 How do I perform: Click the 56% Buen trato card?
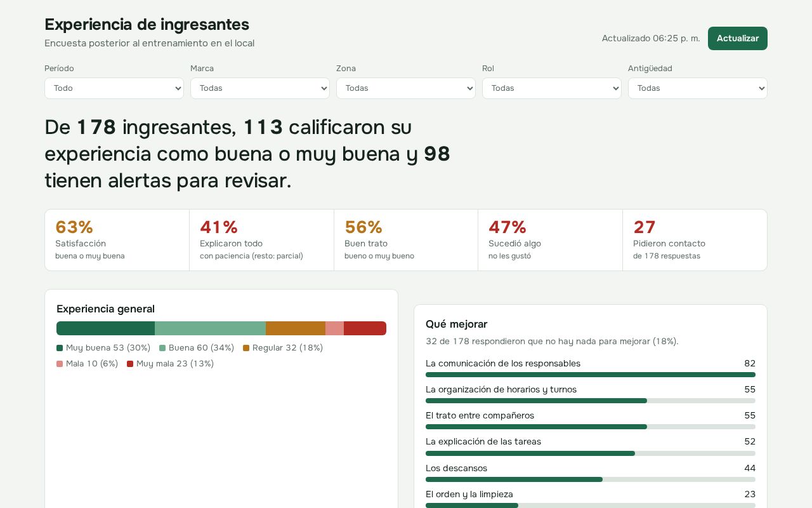click(x=406, y=240)
